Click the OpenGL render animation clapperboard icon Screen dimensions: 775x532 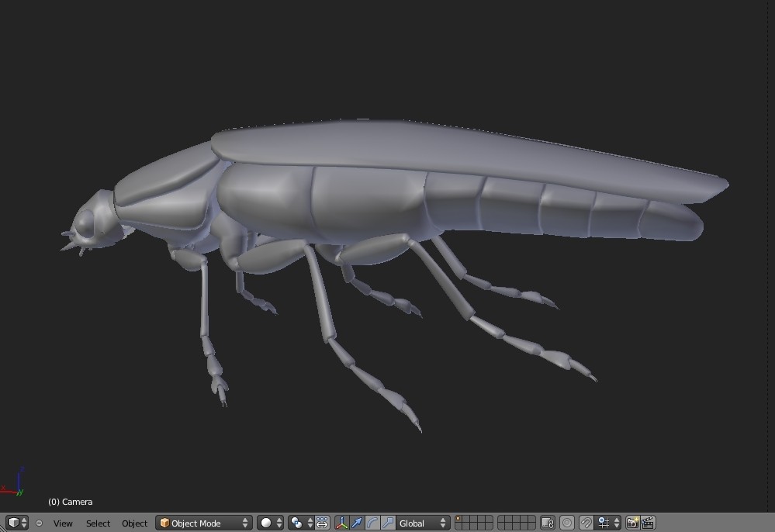pos(648,523)
